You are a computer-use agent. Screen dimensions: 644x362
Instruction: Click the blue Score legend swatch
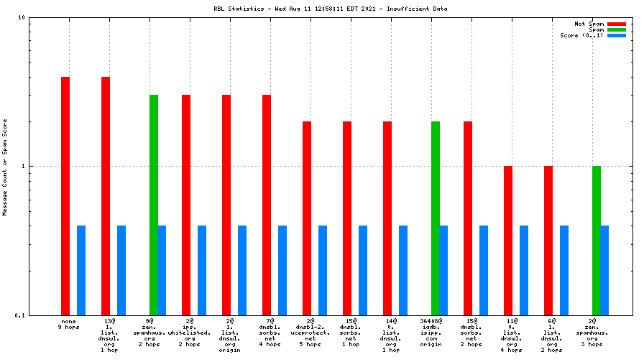(x=616, y=35)
